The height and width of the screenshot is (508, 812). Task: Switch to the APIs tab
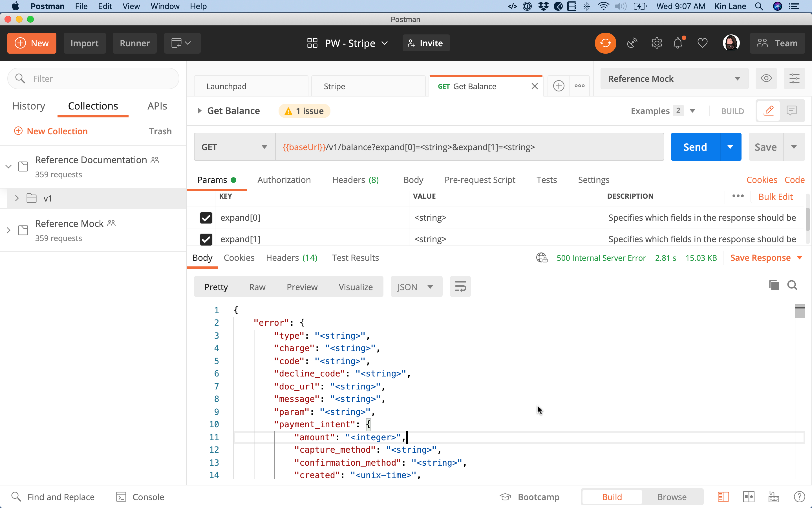[157, 106]
